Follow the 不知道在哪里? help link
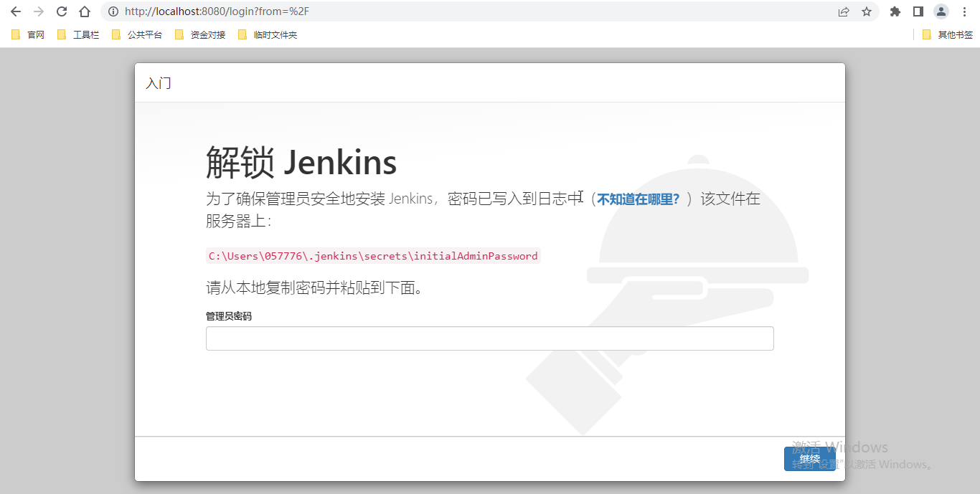The width and height of the screenshot is (980, 494). 637,199
